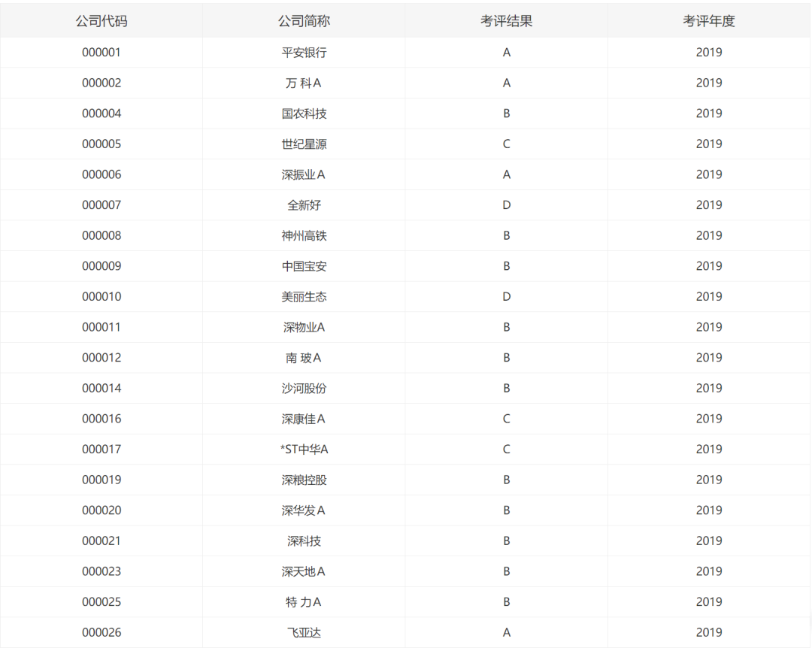Select company code 000014

point(101,389)
